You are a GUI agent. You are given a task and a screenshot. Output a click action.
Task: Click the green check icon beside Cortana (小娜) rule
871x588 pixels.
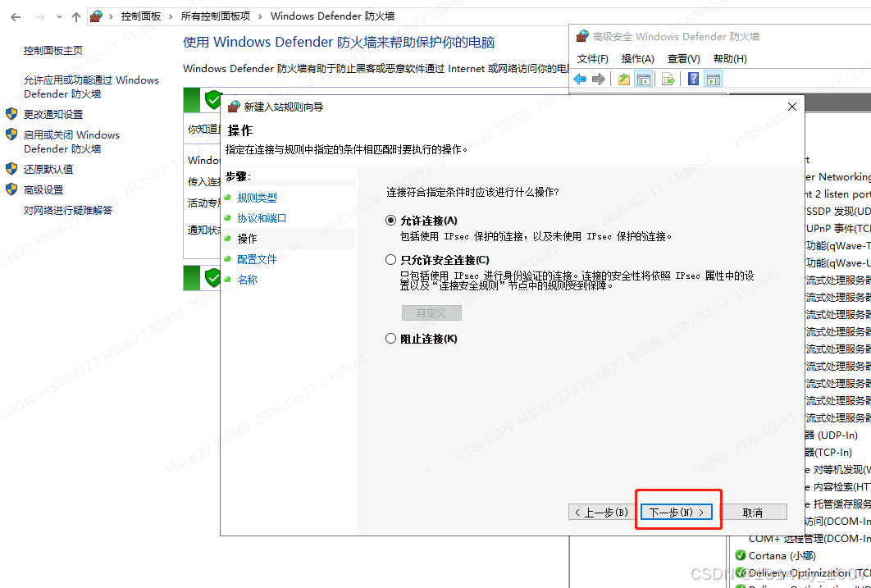pyautogui.click(x=740, y=555)
